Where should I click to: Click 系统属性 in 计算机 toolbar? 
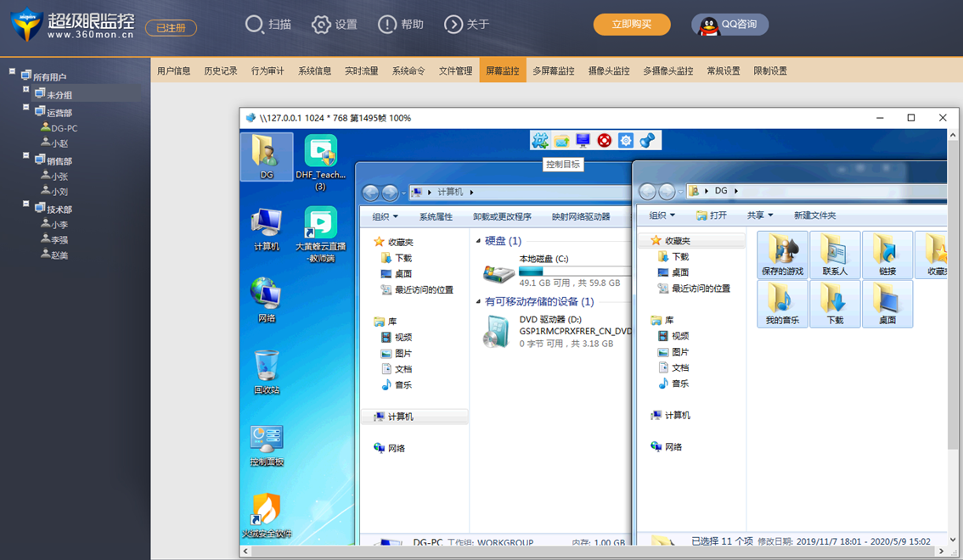coord(436,216)
